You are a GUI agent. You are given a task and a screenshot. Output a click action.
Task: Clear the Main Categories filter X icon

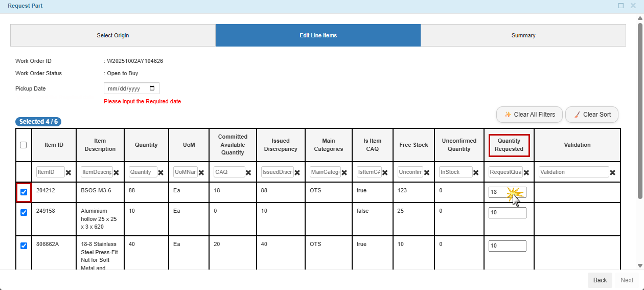(344, 172)
